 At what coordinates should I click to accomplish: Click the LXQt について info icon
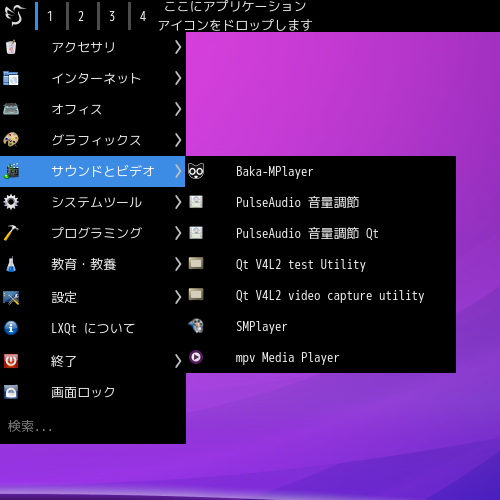pos(11,328)
